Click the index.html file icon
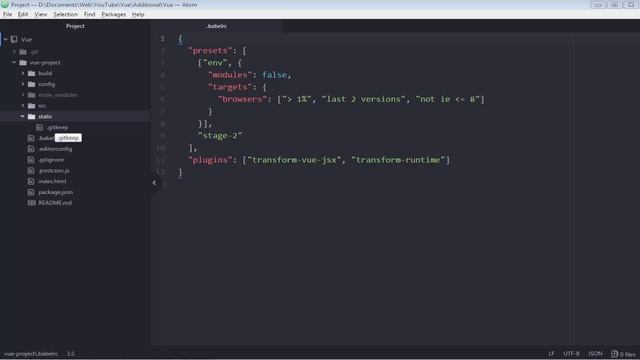The width and height of the screenshot is (640, 360). pyautogui.click(x=31, y=181)
